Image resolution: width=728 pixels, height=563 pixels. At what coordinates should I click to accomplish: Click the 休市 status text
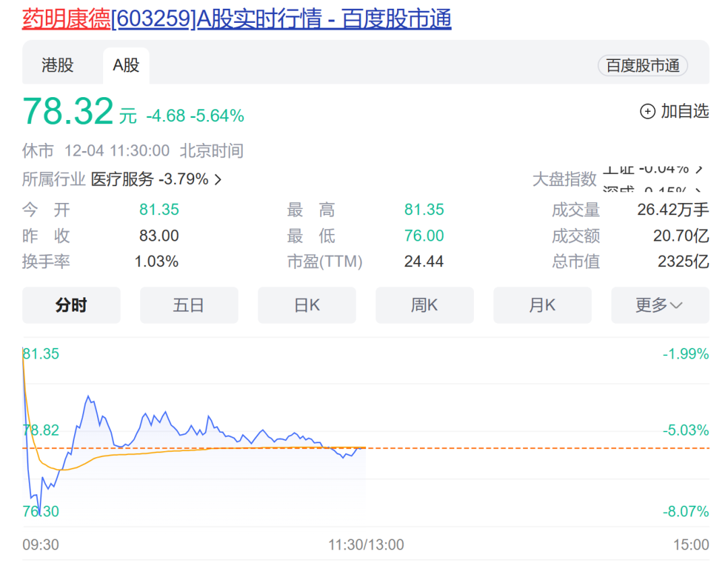click(38, 150)
